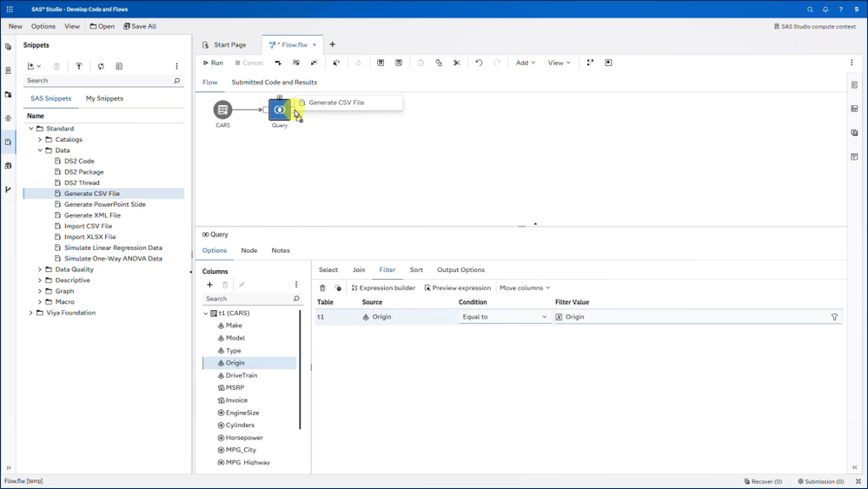Select the CARS table node

[x=222, y=109]
